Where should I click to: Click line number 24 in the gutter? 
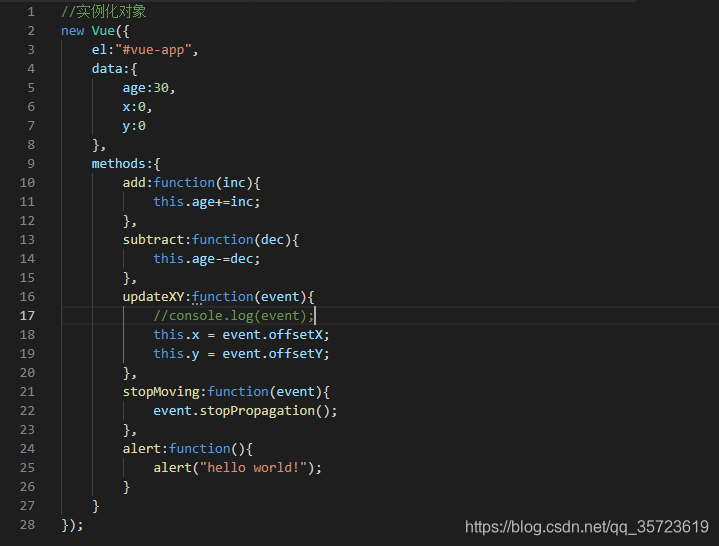click(27, 449)
